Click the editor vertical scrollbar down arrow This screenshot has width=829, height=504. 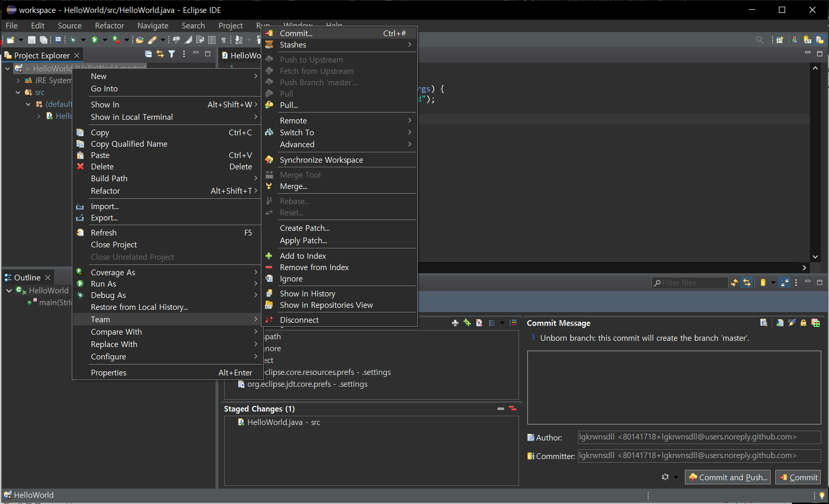pyautogui.click(x=815, y=257)
